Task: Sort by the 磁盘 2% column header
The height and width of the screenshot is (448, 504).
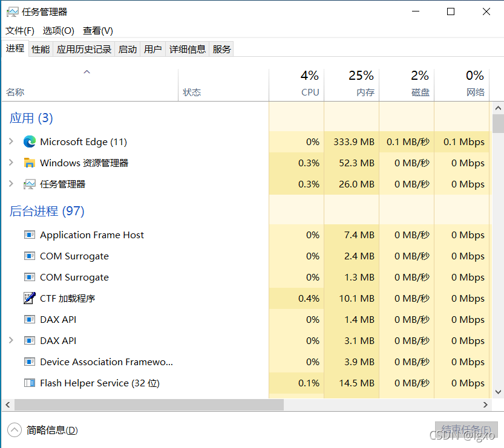Action: click(x=407, y=85)
